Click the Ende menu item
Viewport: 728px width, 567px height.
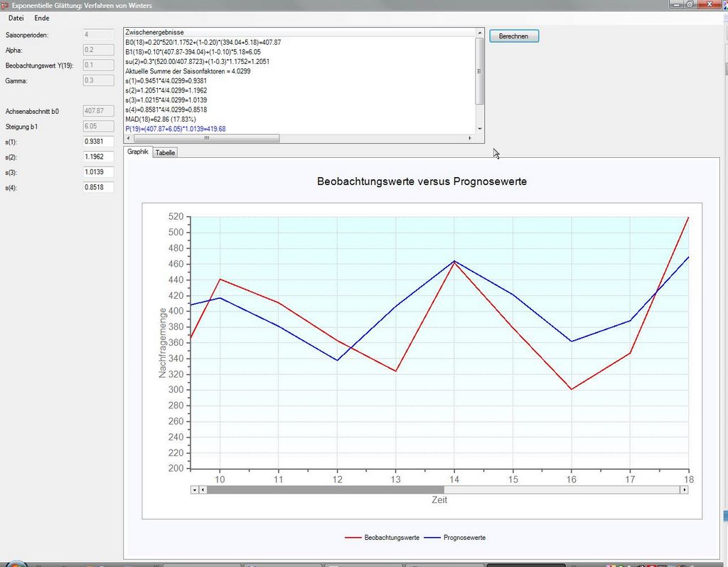click(42, 18)
